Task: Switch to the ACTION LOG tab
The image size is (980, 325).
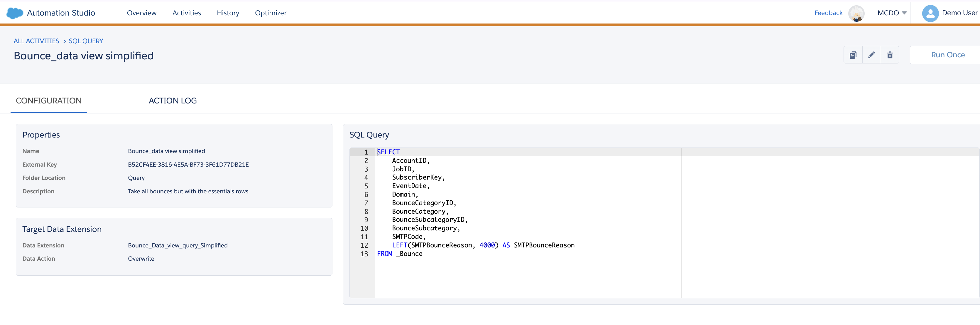Action: pyautogui.click(x=173, y=100)
